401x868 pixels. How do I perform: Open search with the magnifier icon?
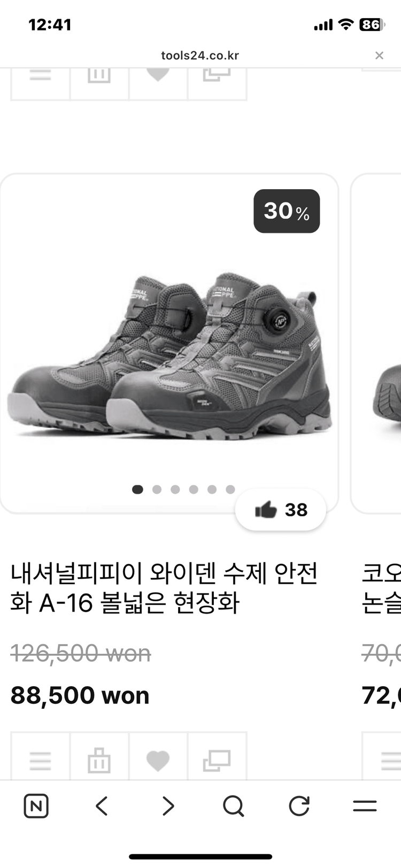coord(234,806)
